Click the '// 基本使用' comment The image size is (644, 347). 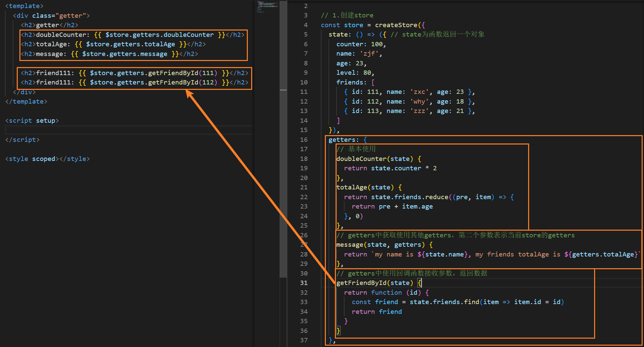pyautogui.click(x=356, y=149)
